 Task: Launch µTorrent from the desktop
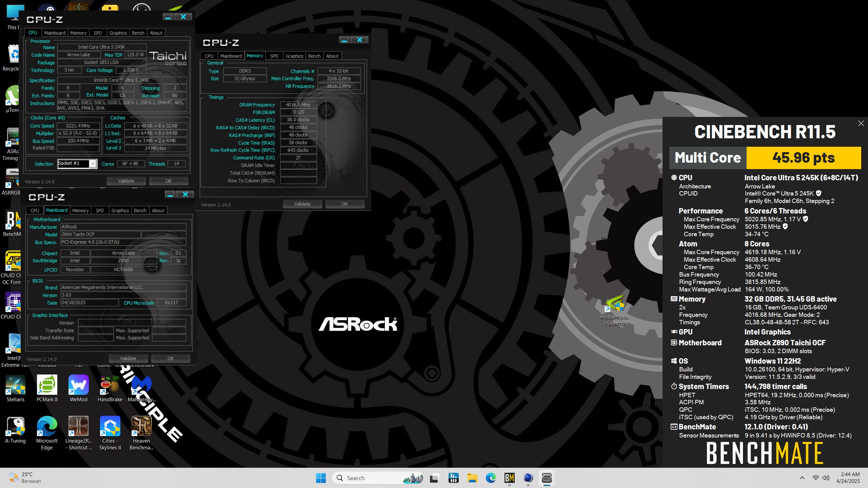(13, 99)
